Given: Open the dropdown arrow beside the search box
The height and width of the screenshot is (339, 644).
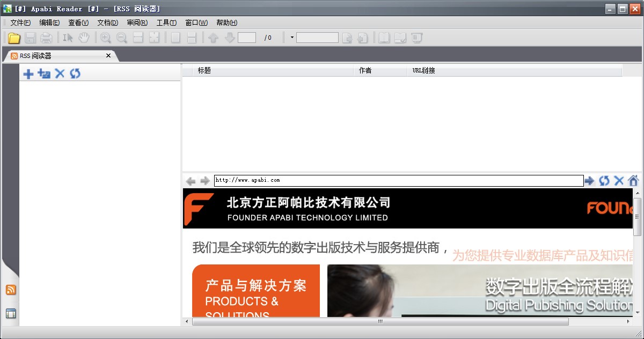Looking at the screenshot, I should tap(292, 38).
